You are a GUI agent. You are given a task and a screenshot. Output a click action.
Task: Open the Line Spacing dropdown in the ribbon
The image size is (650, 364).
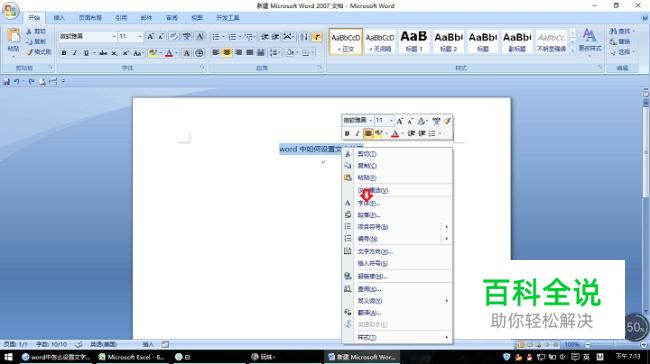pyautogui.click(x=274, y=53)
